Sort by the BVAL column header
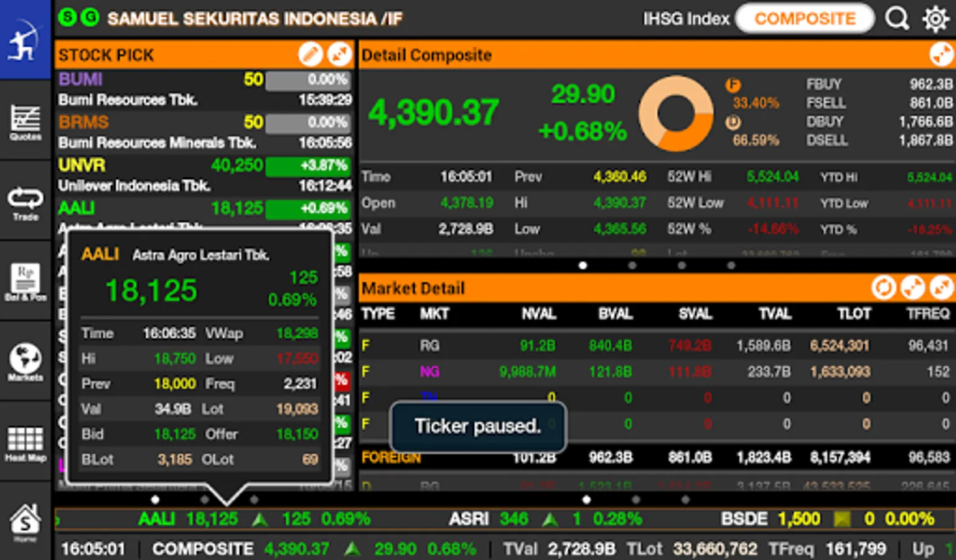 (616, 314)
